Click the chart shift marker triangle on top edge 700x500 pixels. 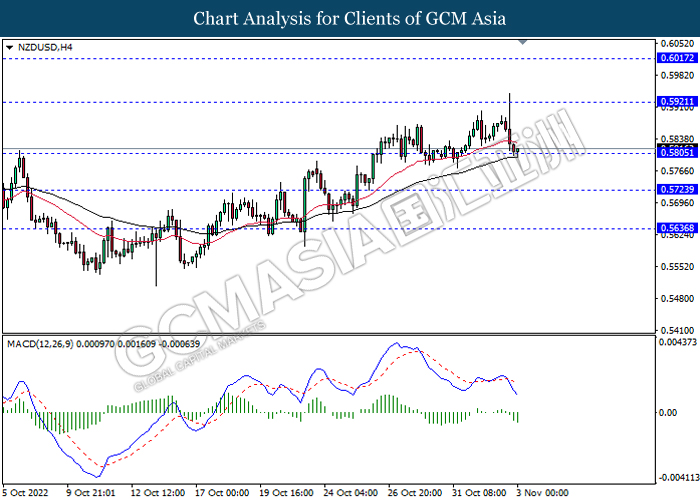pyautogui.click(x=522, y=42)
